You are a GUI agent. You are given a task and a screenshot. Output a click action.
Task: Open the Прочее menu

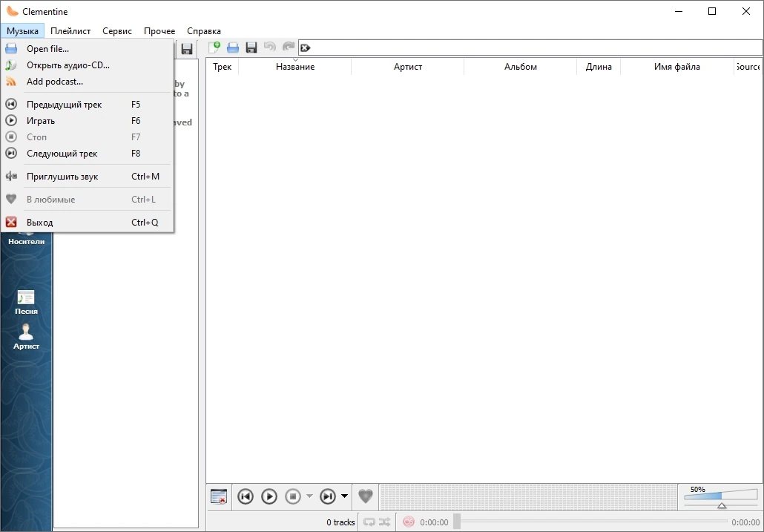pyautogui.click(x=159, y=30)
